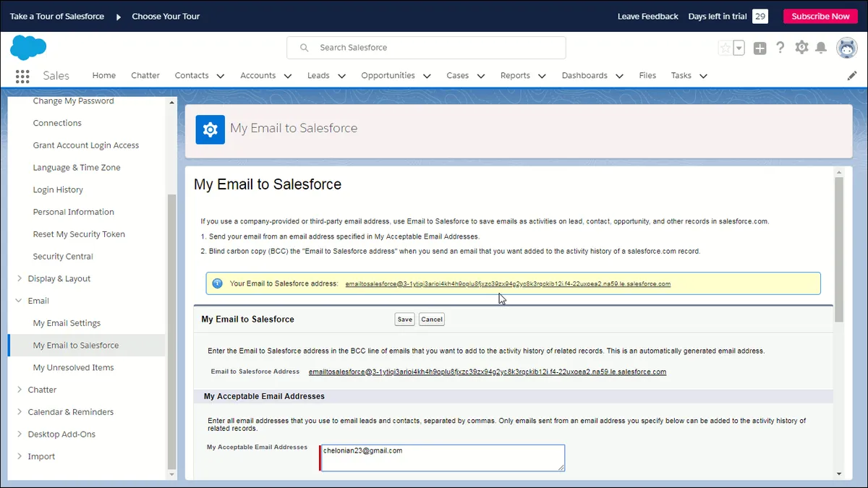Click into the Search Salesforce field
Image resolution: width=868 pixels, height=488 pixels.
coord(427,48)
